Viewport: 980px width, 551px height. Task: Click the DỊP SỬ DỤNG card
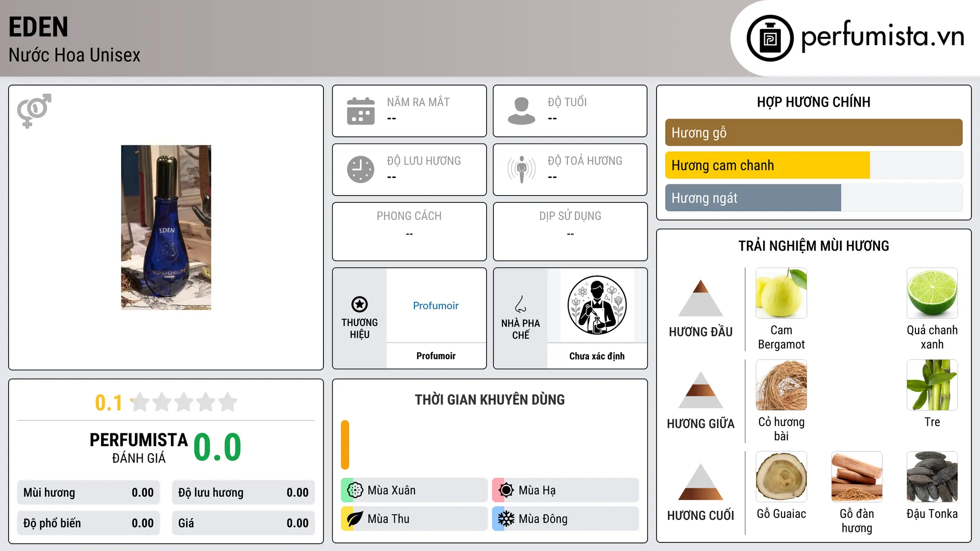570,231
